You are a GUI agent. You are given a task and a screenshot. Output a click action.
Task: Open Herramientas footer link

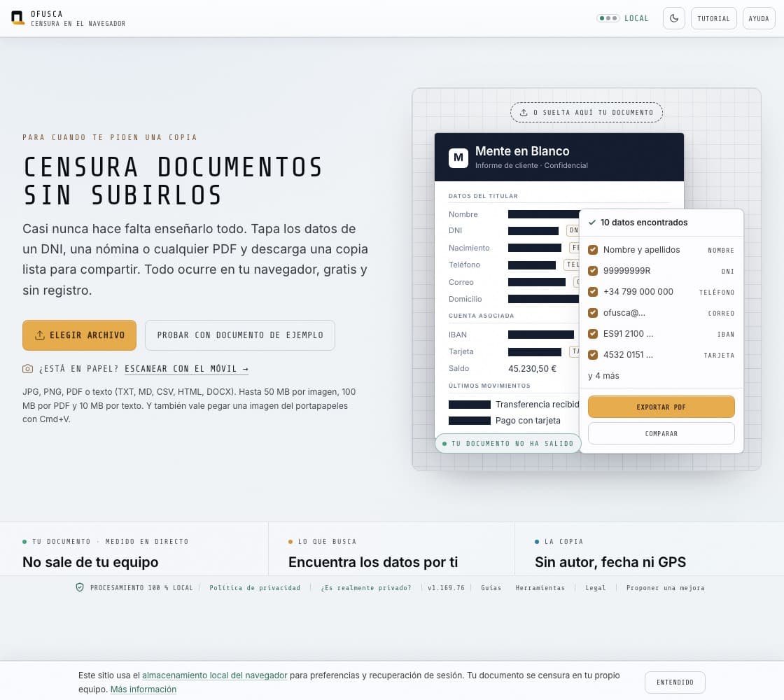pyautogui.click(x=540, y=588)
